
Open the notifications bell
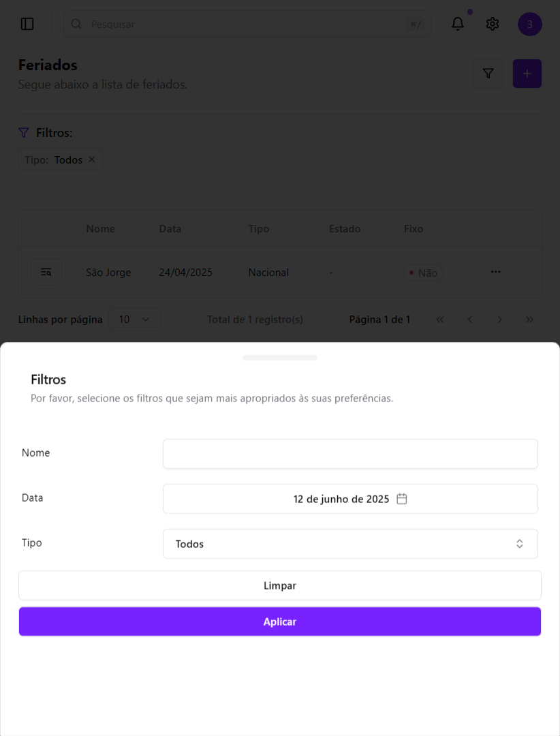pyautogui.click(x=458, y=24)
